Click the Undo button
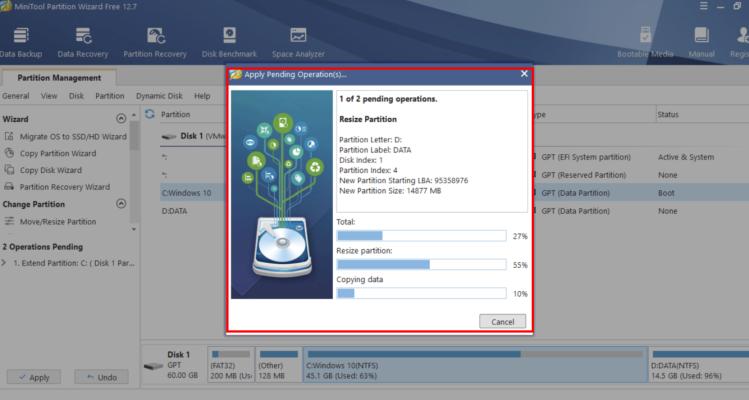This screenshot has width=749, height=400. click(x=101, y=377)
